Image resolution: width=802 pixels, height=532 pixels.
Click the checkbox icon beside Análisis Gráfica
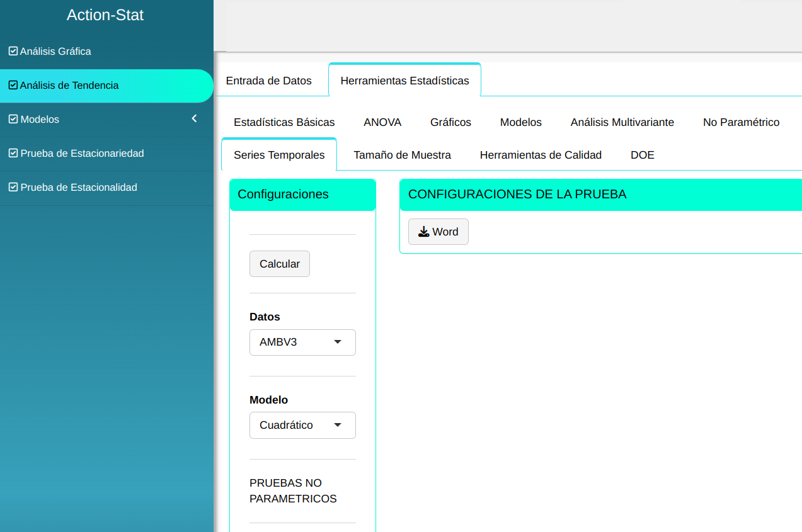point(13,51)
